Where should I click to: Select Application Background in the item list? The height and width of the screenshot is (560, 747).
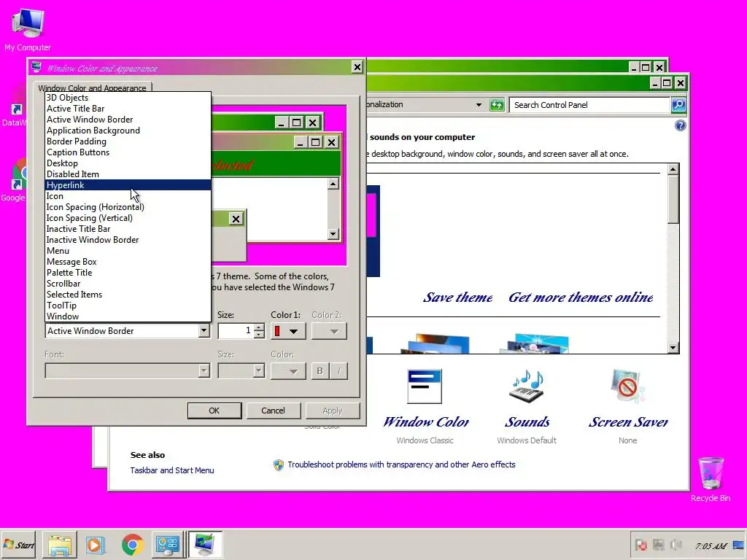coord(128,131)
